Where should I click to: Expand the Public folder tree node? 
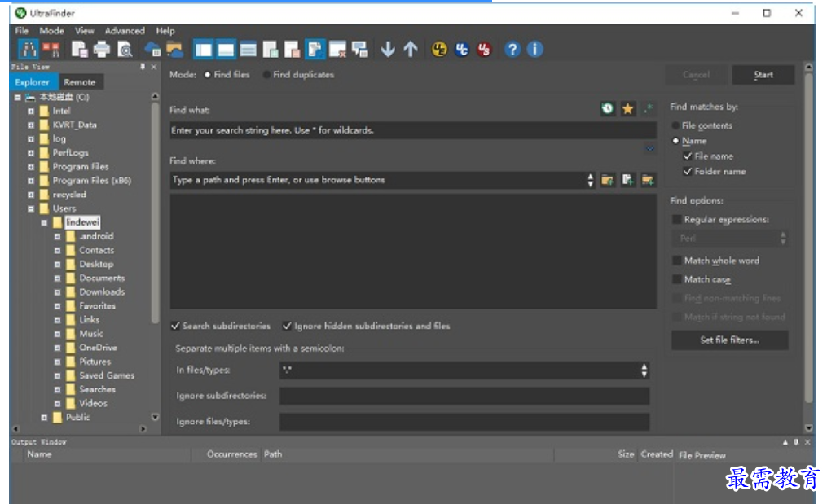point(44,418)
